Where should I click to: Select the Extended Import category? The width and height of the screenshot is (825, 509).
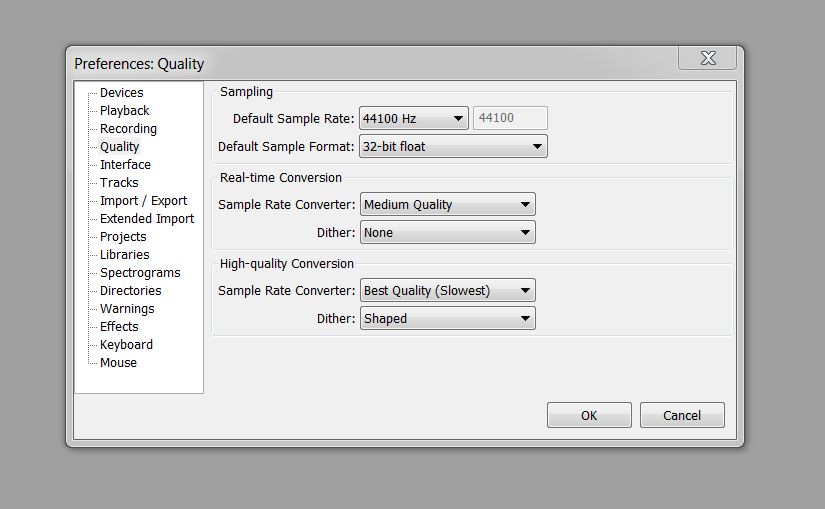[147, 218]
